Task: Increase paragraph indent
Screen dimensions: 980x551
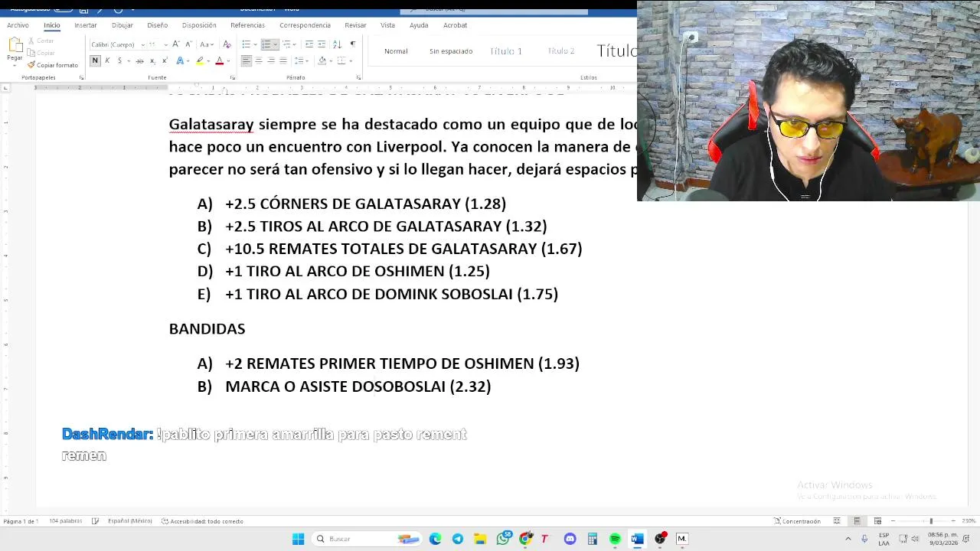Action: pyautogui.click(x=322, y=44)
